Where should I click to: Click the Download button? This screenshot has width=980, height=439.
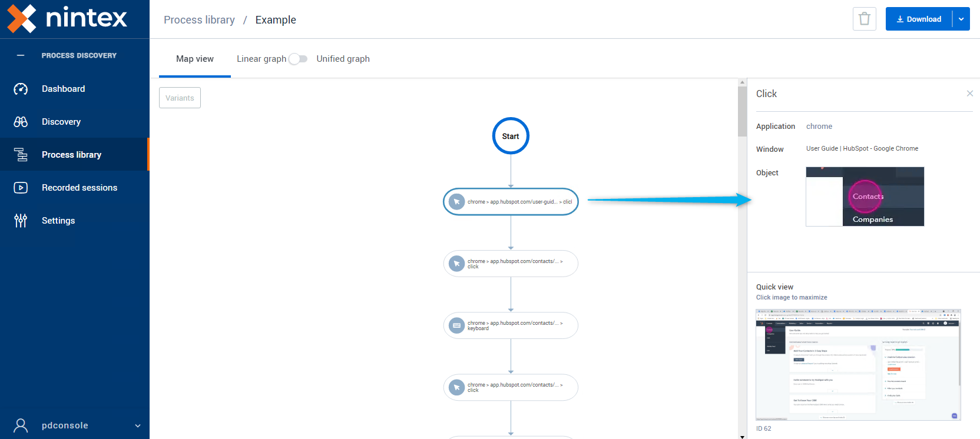(x=919, y=19)
